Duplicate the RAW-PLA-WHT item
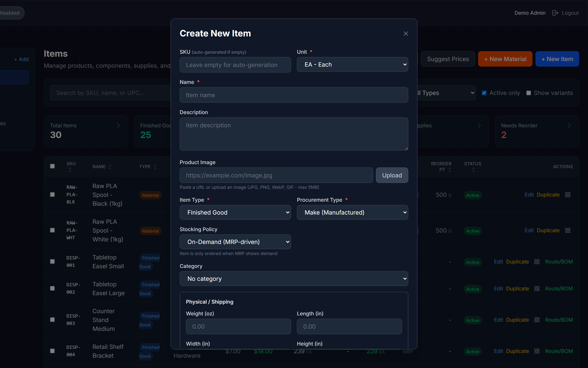The image size is (588, 368). click(548, 231)
